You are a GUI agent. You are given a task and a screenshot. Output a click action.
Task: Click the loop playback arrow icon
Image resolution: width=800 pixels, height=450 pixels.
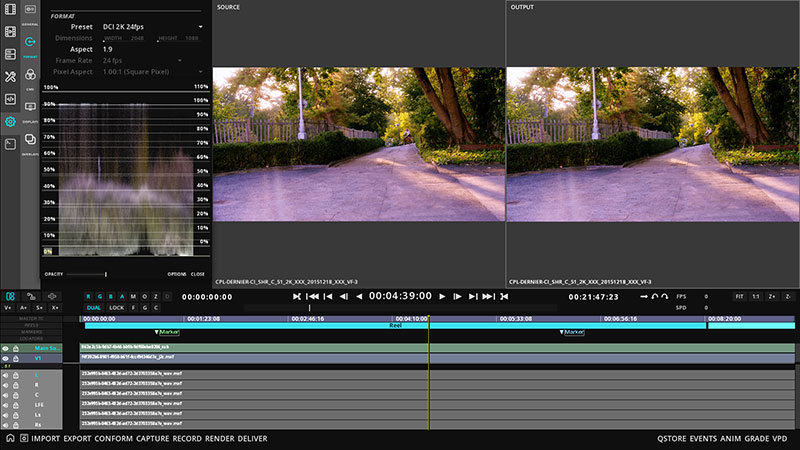[655, 296]
